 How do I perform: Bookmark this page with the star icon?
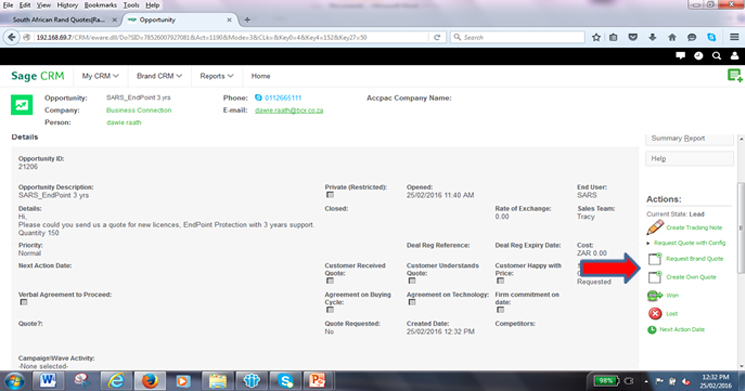pyautogui.click(x=596, y=37)
